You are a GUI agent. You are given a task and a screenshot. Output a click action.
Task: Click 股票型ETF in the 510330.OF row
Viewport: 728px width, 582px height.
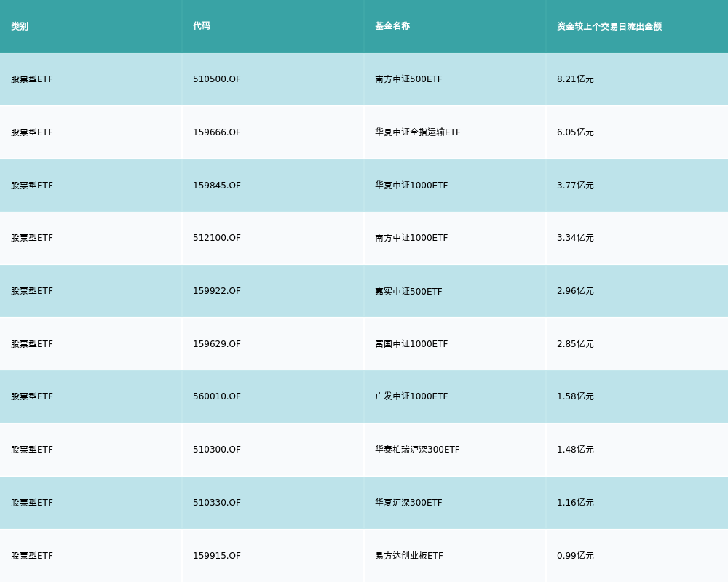click(32, 503)
